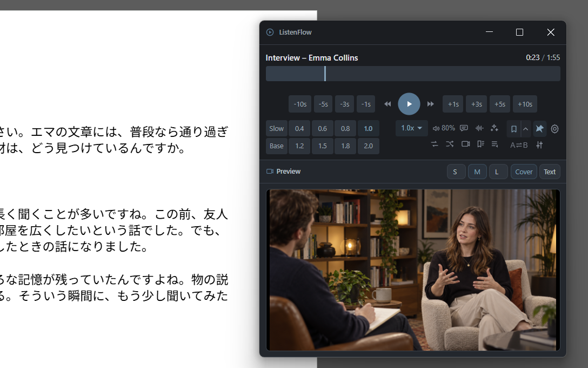Set speed preset to 1.2

(299, 146)
